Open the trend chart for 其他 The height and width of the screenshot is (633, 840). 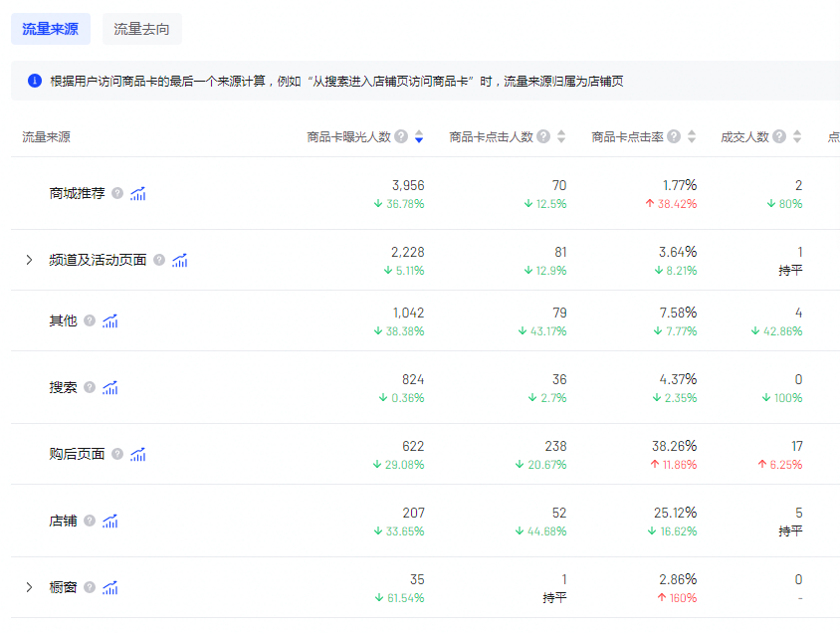tap(109, 320)
